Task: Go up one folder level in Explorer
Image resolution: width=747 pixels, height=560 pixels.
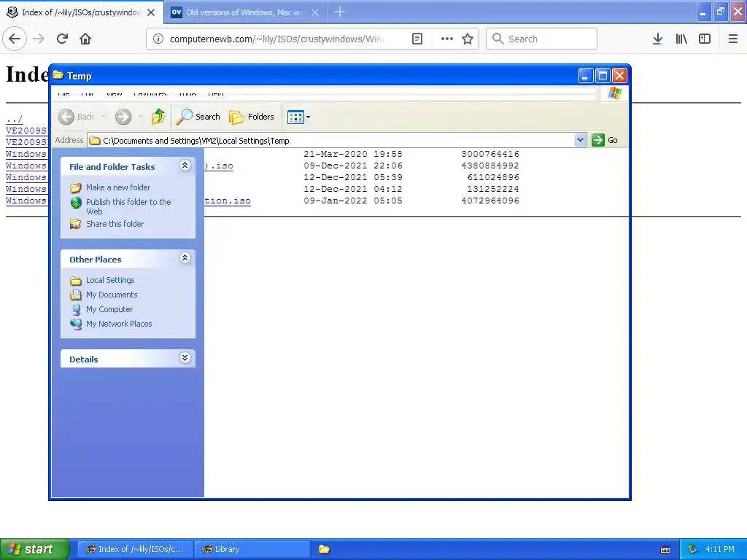Action: click(x=158, y=117)
